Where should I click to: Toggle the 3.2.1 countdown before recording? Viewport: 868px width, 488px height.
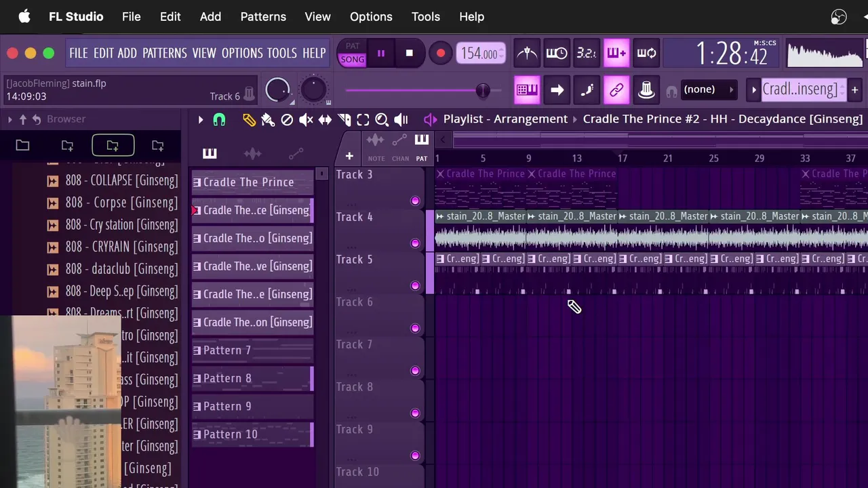pos(587,53)
